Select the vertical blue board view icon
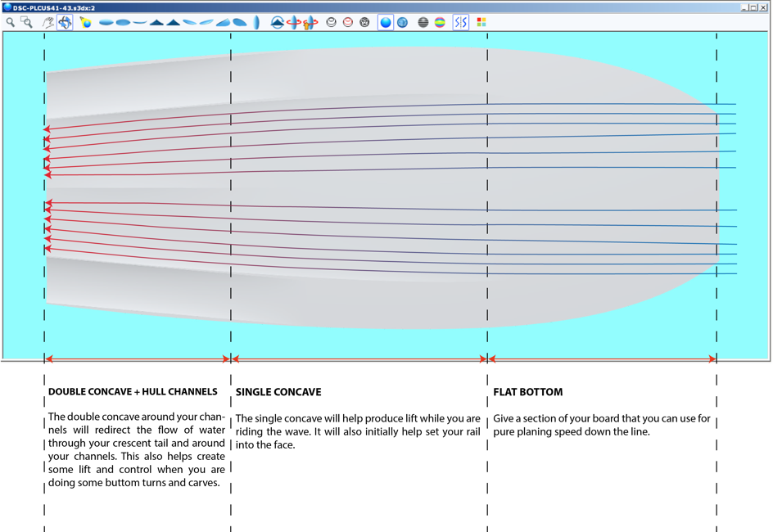 pos(256,22)
